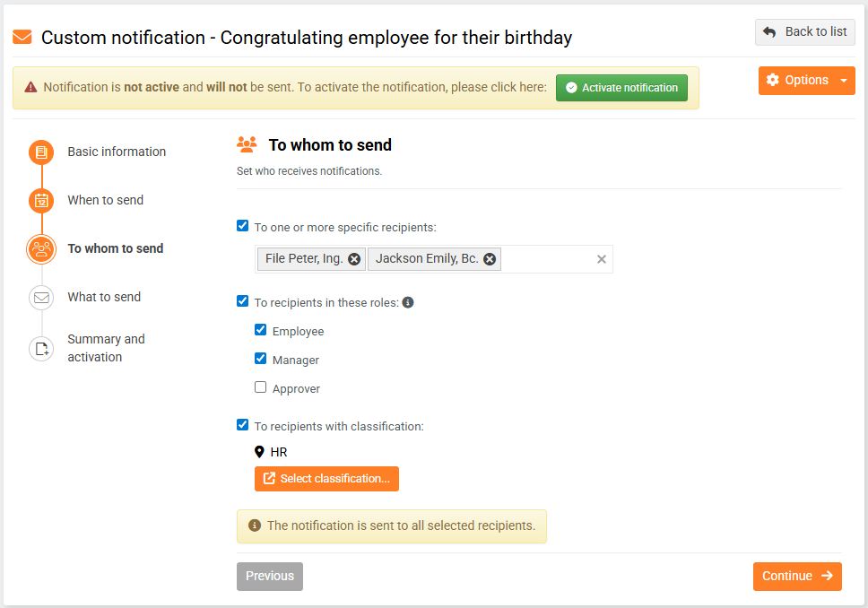The height and width of the screenshot is (608, 868).
Task: Click the info icon next to roles
Action: 408,303
